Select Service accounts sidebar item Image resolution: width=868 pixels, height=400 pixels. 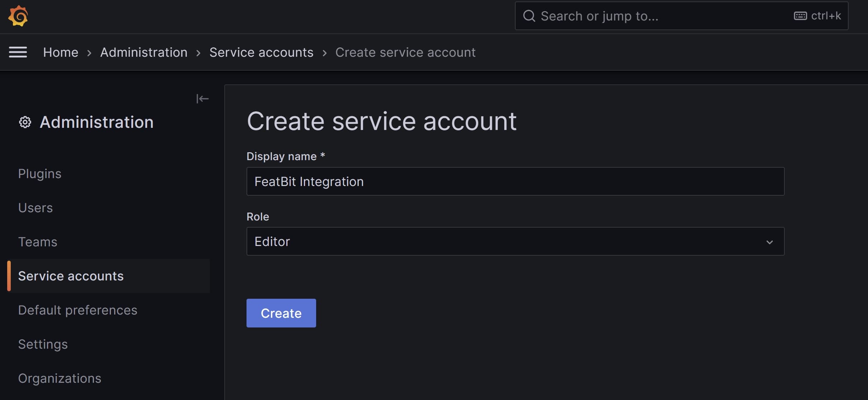pos(71,276)
